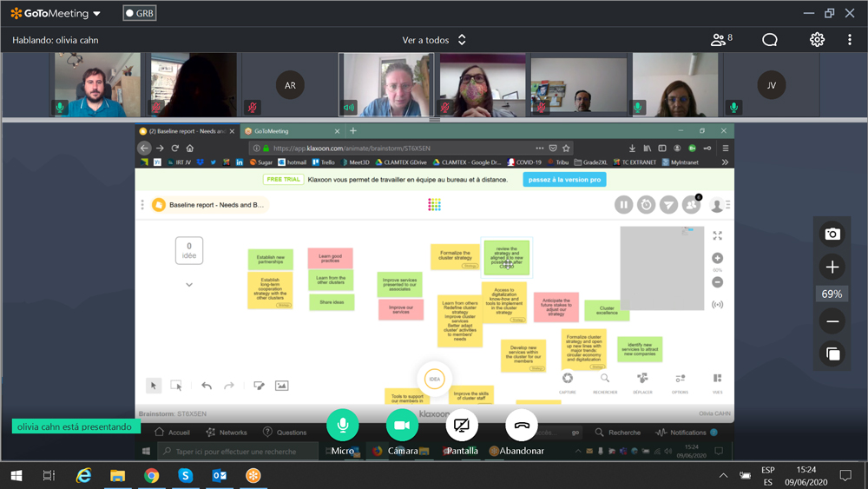Open the GoToMeeting title dropdown arrow

[96, 14]
